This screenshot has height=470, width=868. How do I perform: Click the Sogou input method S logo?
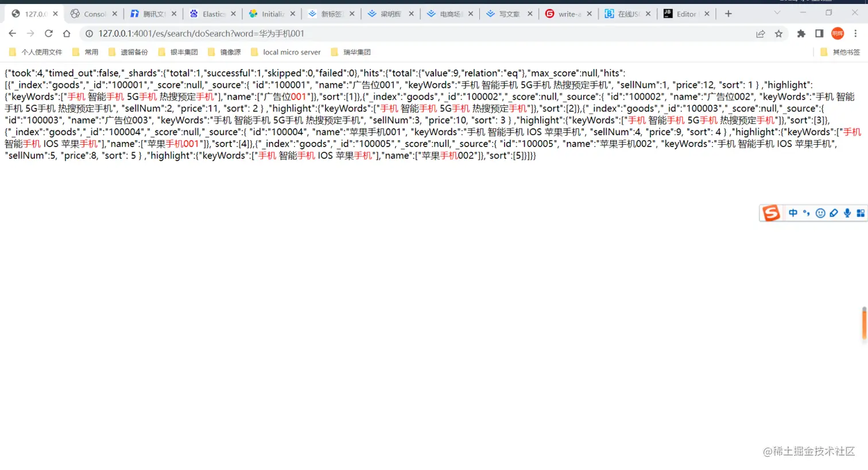(771, 213)
